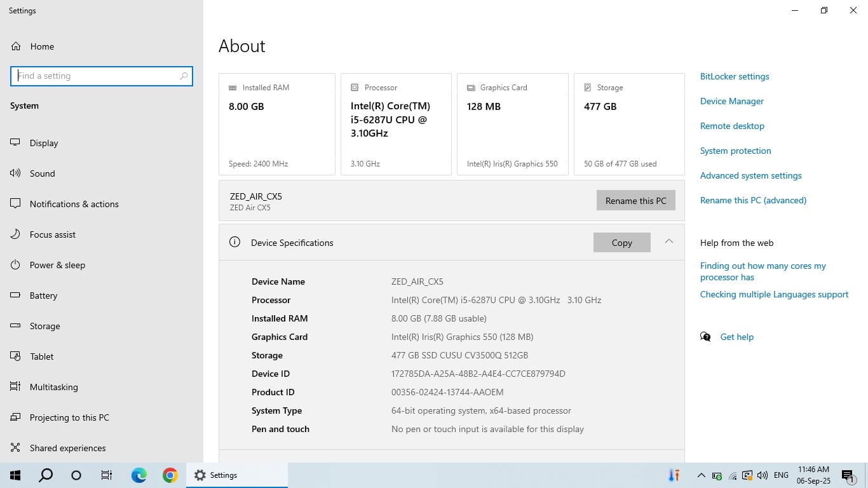Click the Graphics Card value Intel(R) Iris(R) Graphics 550 (128 MB)
This screenshot has width=868, height=488.
click(x=463, y=337)
